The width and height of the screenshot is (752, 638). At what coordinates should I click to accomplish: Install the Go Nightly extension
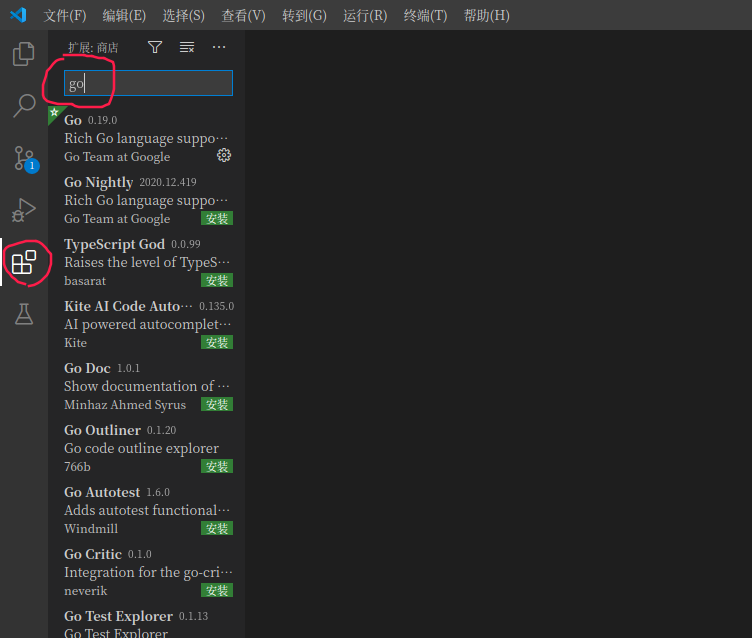click(217, 218)
